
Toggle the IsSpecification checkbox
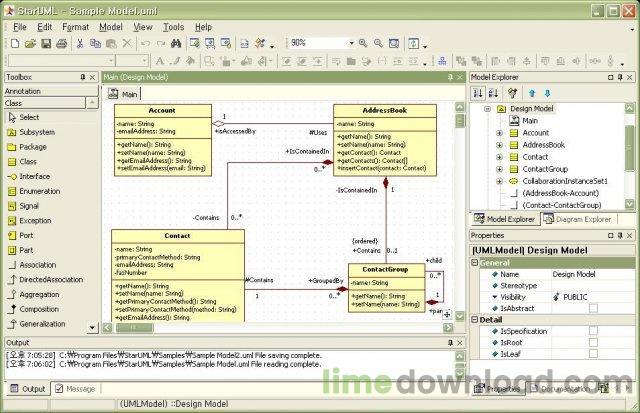pos(593,331)
